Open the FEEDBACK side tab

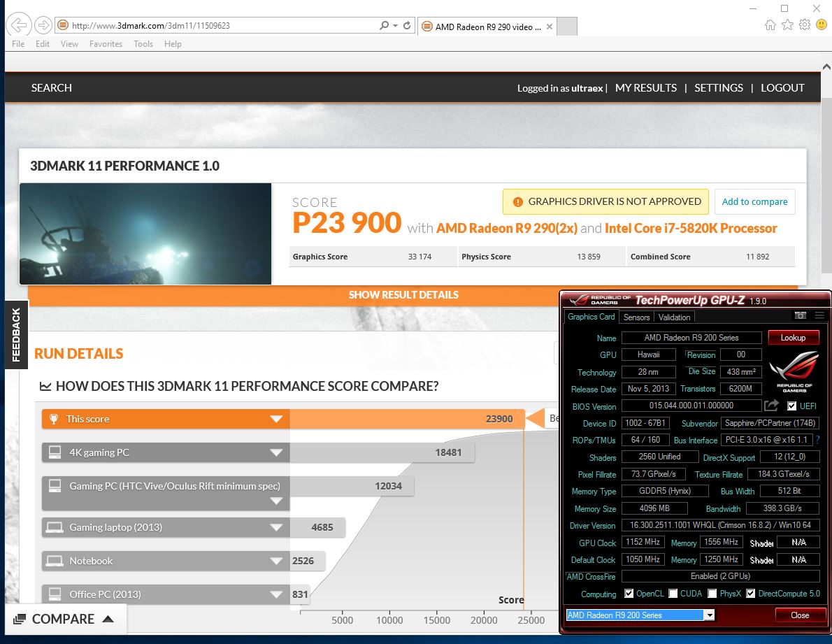pyautogui.click(x=16, y=335)
